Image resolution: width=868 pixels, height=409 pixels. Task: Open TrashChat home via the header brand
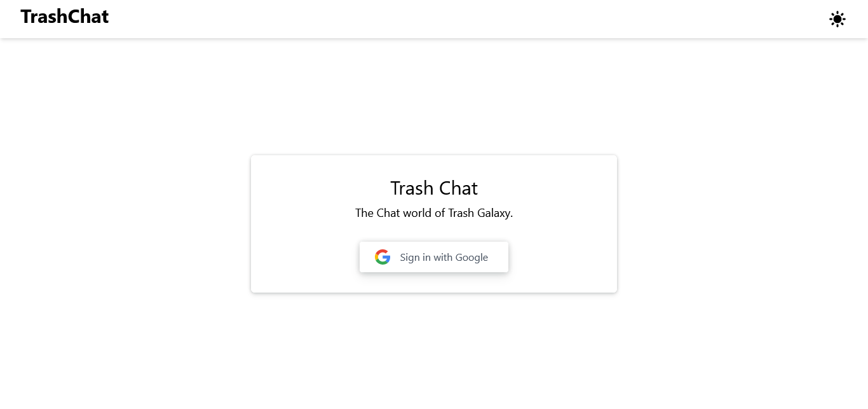coord(64,17)
